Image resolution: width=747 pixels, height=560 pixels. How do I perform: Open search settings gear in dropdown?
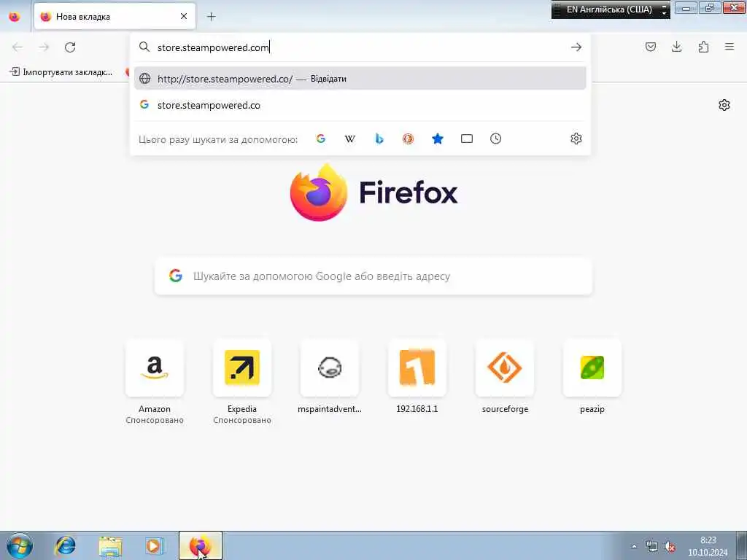(x=576, y=139)
